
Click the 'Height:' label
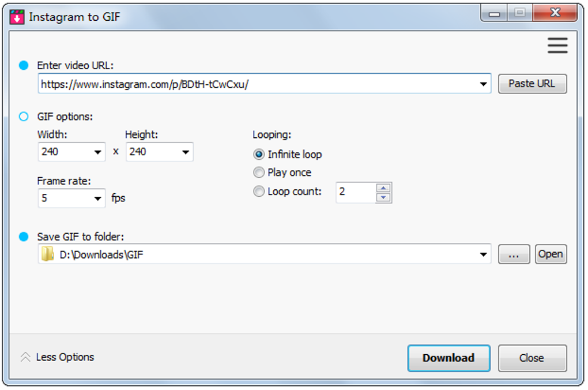(x=141, y=134)
